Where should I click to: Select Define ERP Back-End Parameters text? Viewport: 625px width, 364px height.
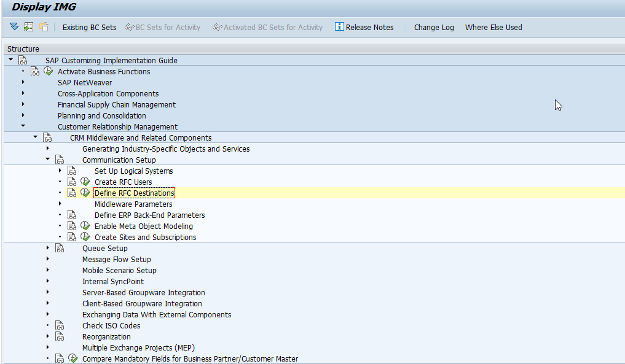coord(149,215)
